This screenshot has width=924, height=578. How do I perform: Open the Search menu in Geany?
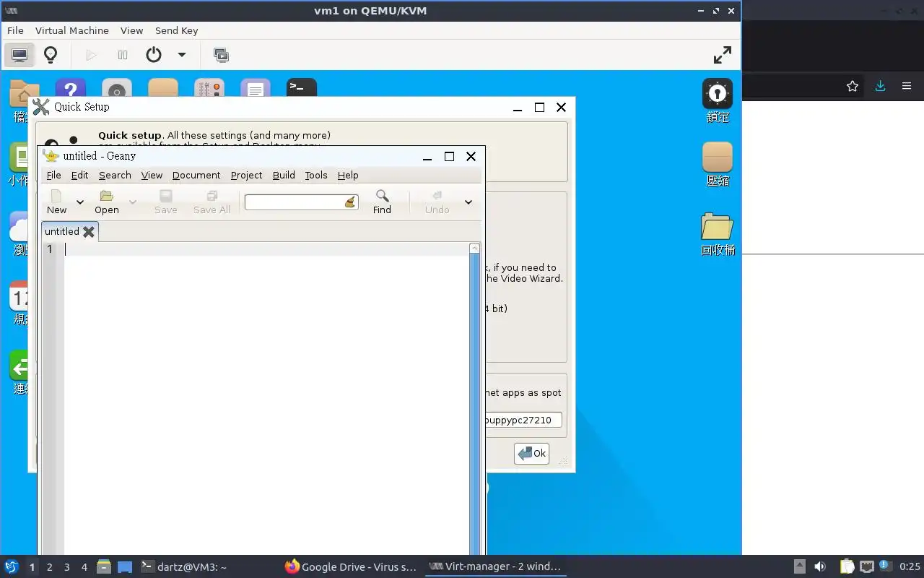115,175
